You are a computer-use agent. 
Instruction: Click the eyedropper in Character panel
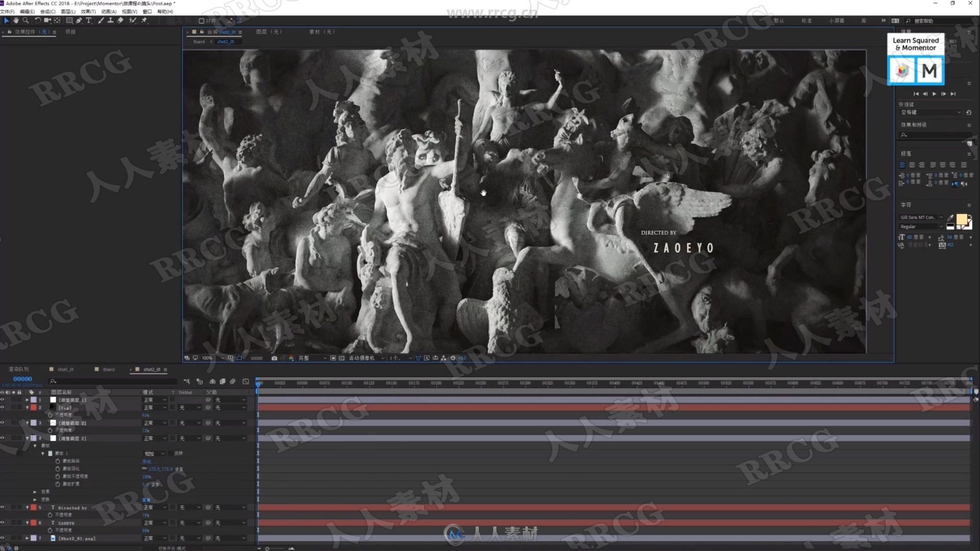950,218
